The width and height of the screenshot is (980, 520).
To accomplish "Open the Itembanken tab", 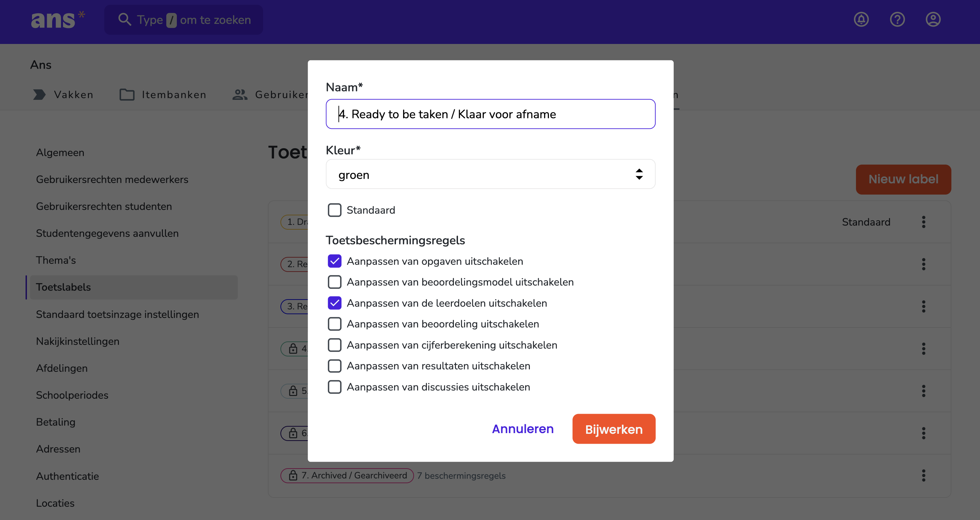I will (x=163, y=95).
